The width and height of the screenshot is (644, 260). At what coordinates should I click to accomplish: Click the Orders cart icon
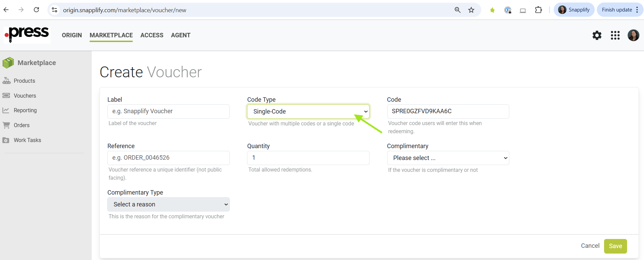click(x=6, y=125)
